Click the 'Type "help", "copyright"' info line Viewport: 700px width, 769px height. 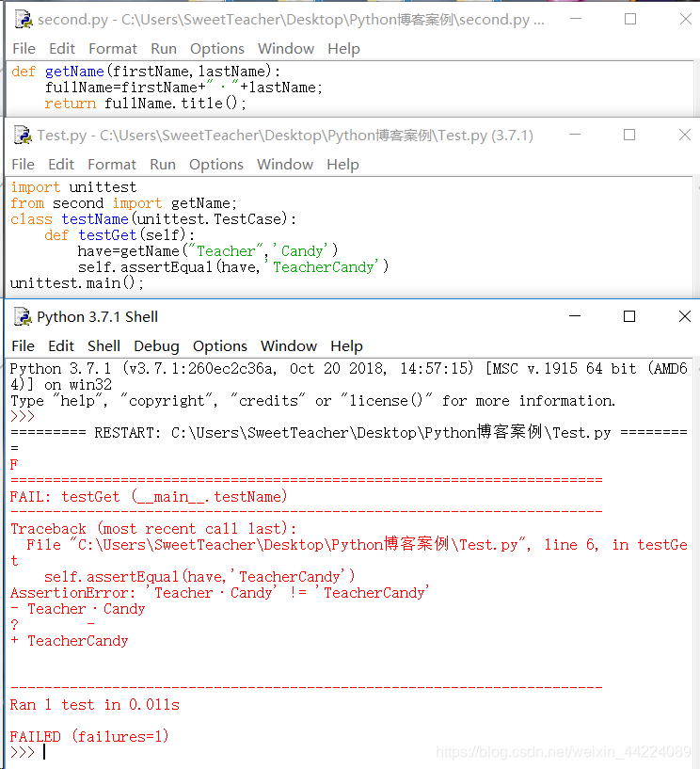point(312,401)
